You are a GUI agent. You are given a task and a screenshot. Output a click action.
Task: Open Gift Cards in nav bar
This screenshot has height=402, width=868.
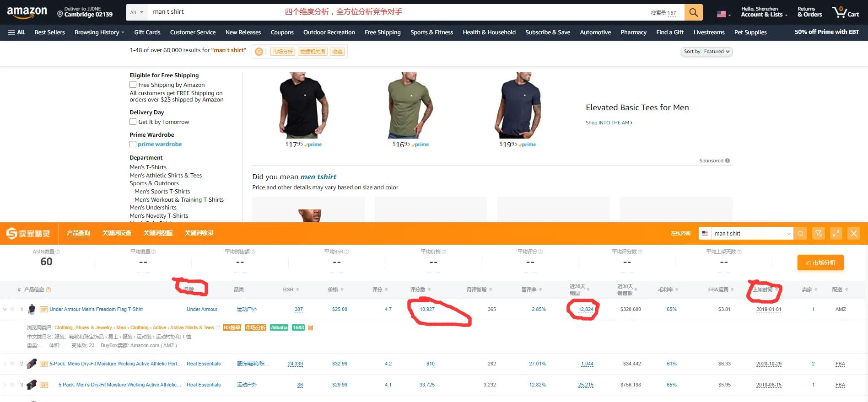147,32
